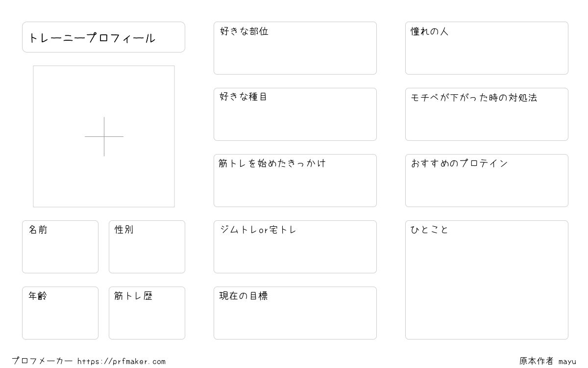Click the plus icon in the photo placeholder

[x=104, y=136]
